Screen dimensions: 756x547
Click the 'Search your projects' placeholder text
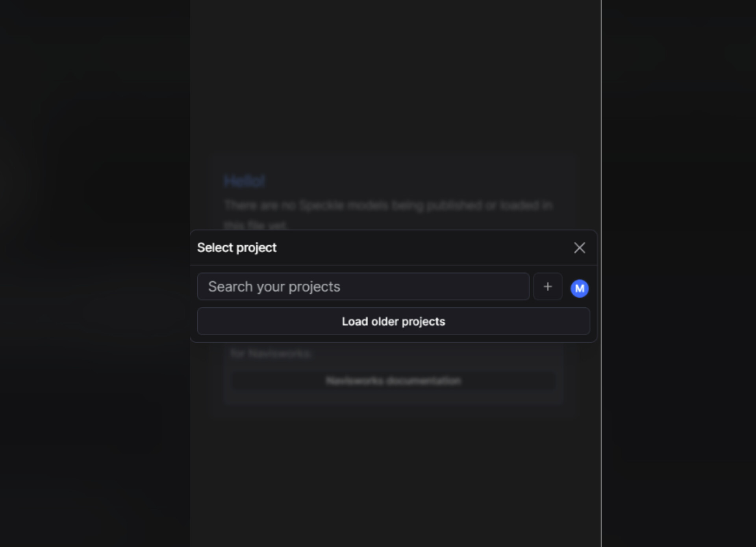coord(274,287)
